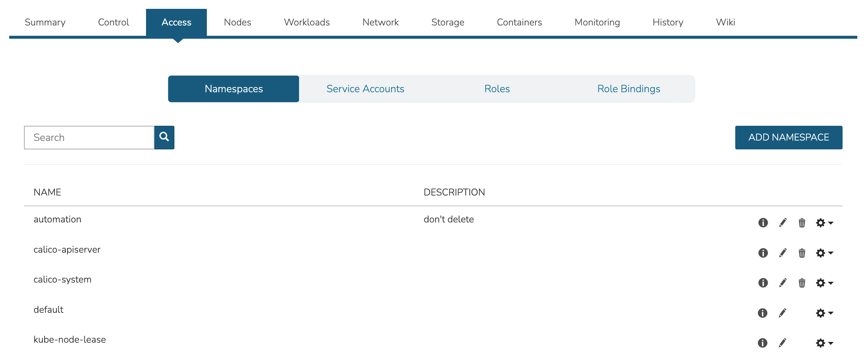Delete the automation namespace using trash icon
The width and height of the screenshot is (868, 360).
pyautogui.click(x=802, y=223)
